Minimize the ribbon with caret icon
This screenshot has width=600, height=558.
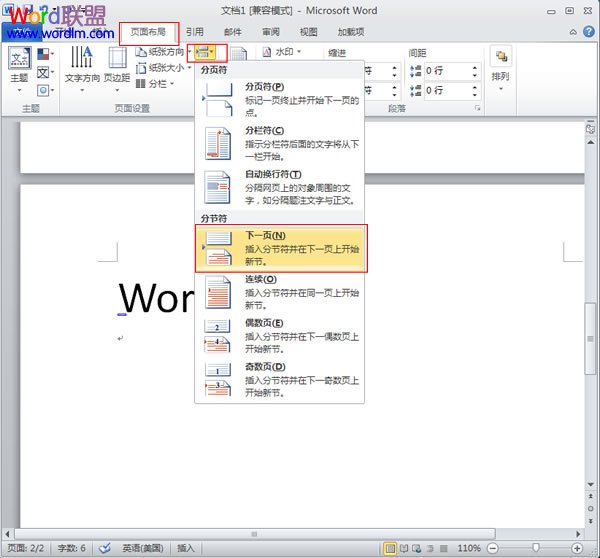coord(573,32)
